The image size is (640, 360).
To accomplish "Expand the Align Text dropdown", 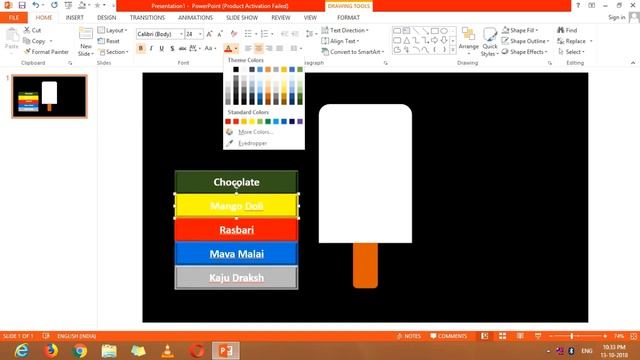I will click(340, 41).
